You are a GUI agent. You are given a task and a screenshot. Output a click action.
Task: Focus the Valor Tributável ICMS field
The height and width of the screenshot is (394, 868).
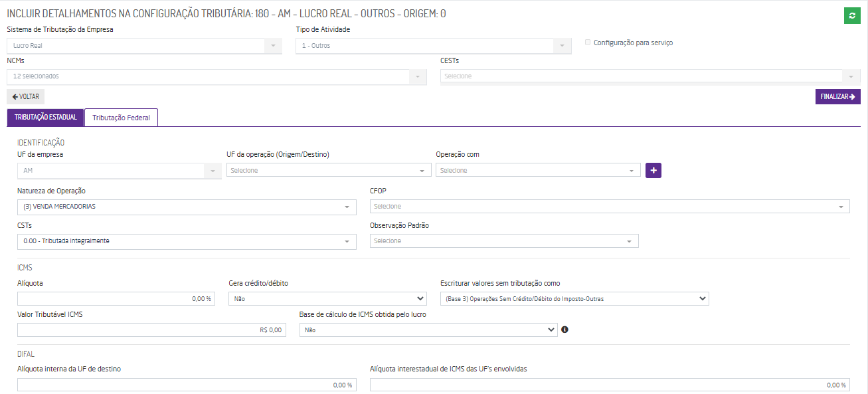(151, 330)
